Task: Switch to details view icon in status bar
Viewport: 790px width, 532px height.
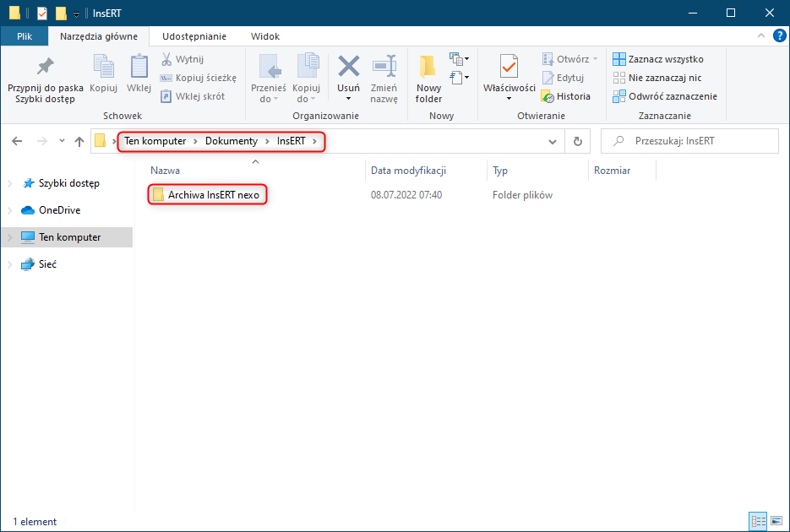Action: pyautogui.click(x=758, y=521)
